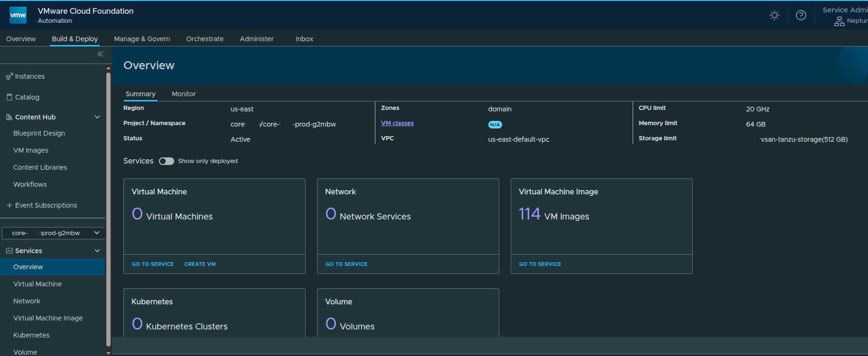Click the sidebar vertical scrollbar thumb

pos(108,209)
